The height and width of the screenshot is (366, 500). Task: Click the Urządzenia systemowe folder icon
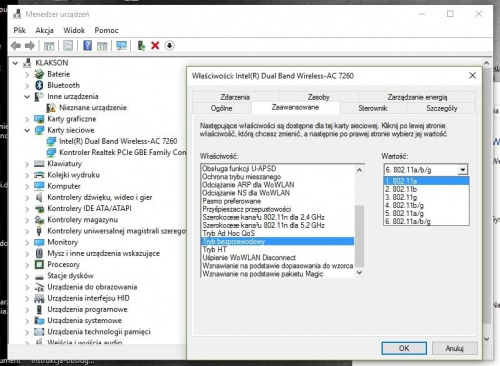(x=39, y=321)
